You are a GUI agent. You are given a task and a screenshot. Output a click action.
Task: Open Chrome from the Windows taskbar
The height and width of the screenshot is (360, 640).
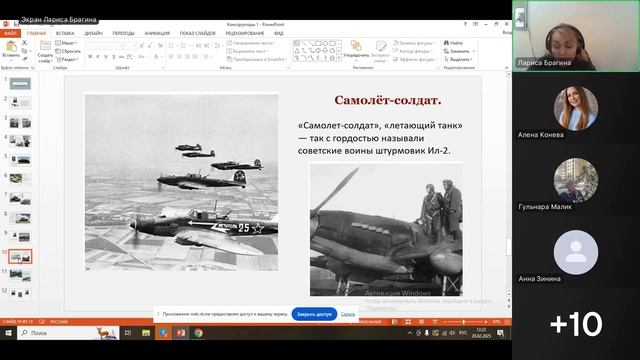(198, 333)
